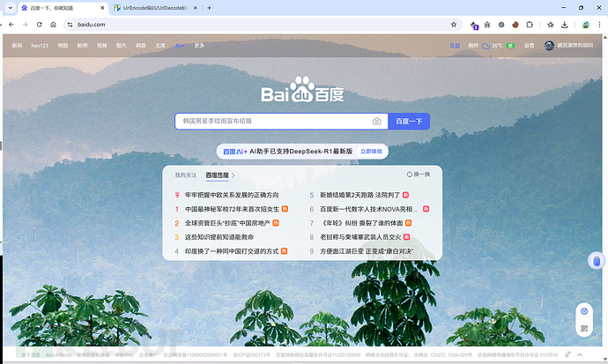
Task: Open hot search: 全球资管巨头"抄底"中国房地产
Action: click(x=227, y=223)
